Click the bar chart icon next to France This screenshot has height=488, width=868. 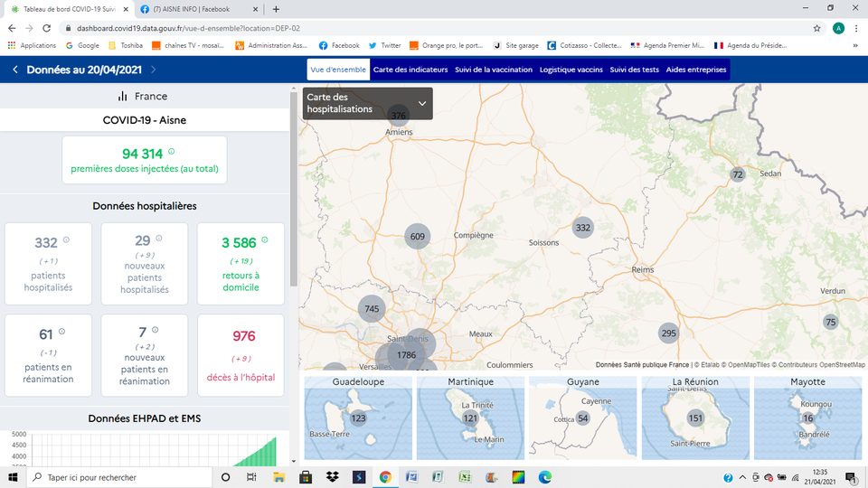[122, 97]
